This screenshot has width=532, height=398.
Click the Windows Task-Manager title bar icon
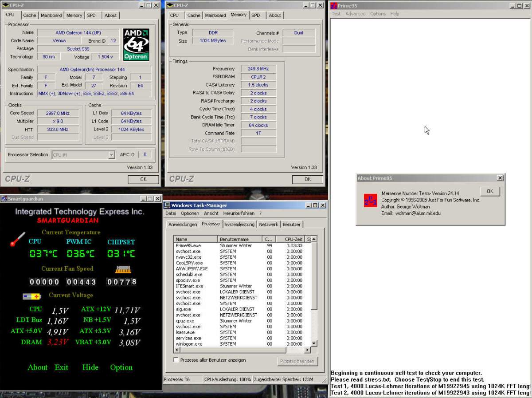pyautogui.click(x=167, y=205)
